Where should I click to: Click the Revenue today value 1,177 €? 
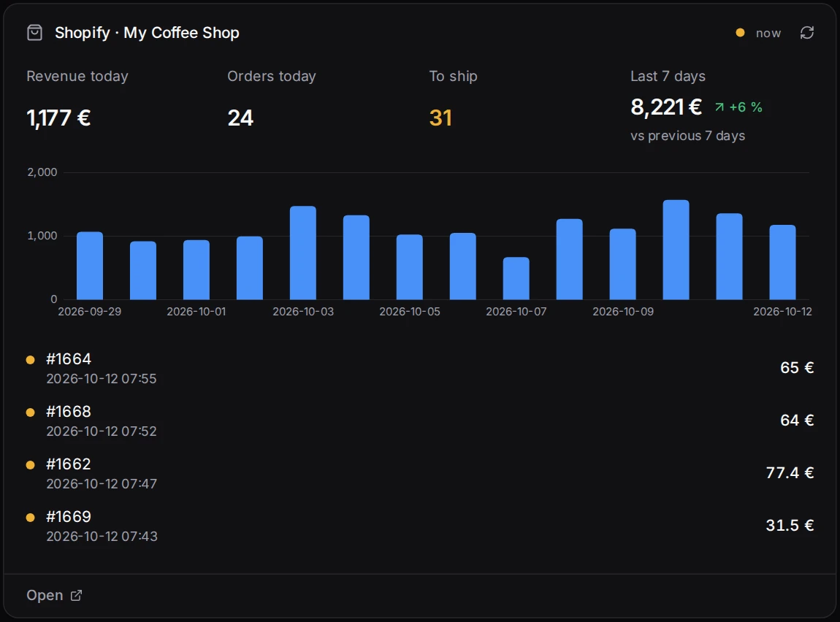point(58,118)
